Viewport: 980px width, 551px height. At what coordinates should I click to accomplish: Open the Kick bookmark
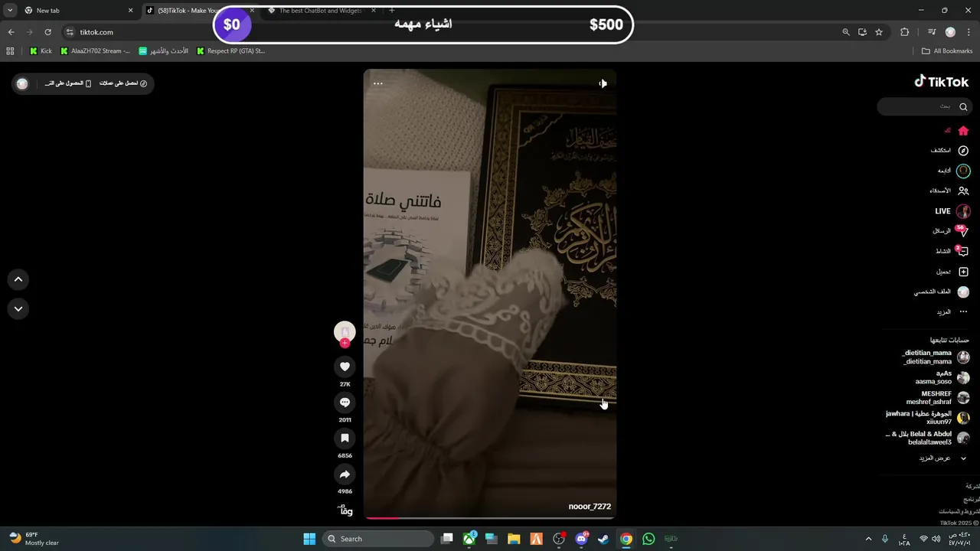pyautogui.click(x=41, y=51)
